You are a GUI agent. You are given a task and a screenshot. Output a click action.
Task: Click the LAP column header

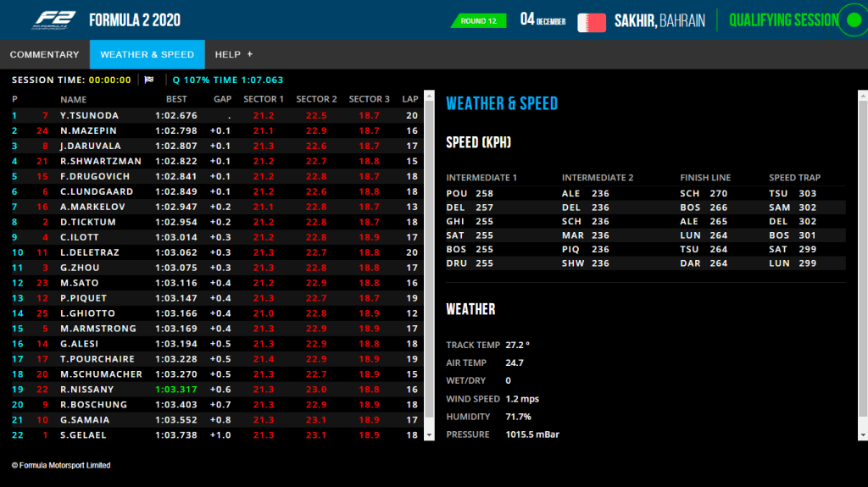click(410, 99)
